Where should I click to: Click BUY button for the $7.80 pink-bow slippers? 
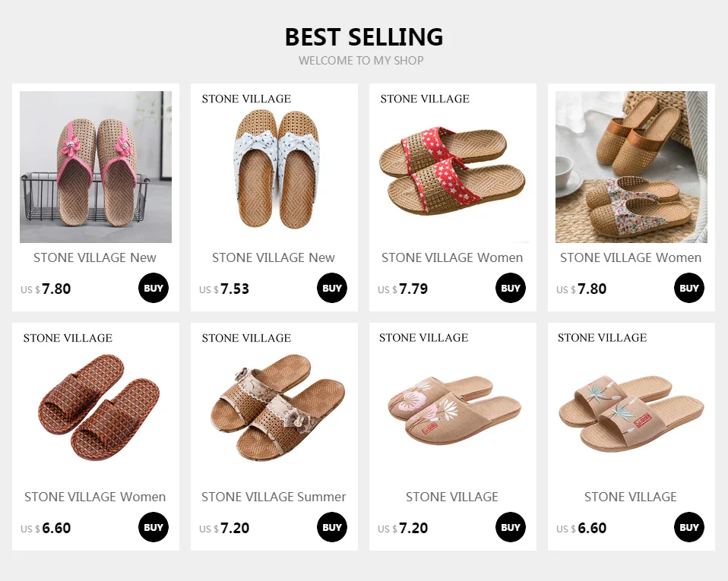tap(154, 289)
